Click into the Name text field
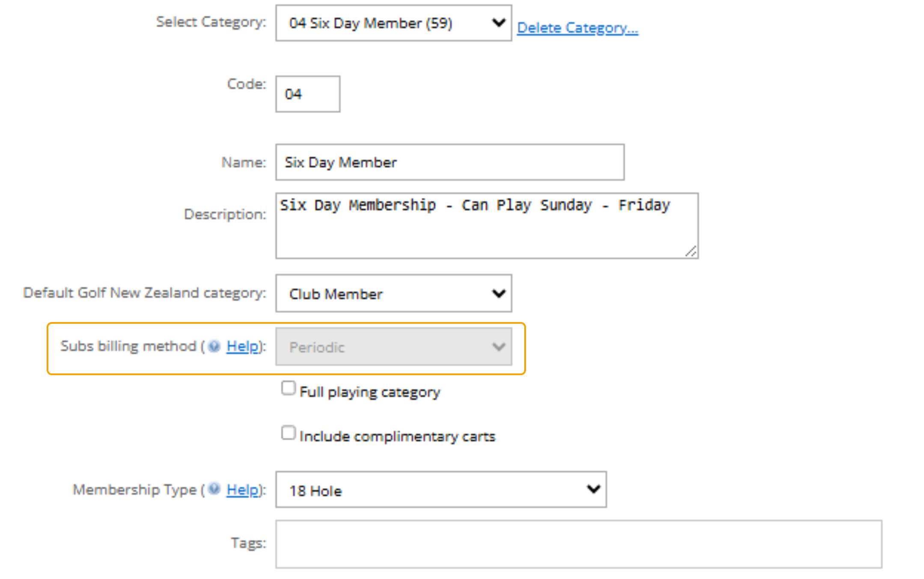 coord(449,162)
